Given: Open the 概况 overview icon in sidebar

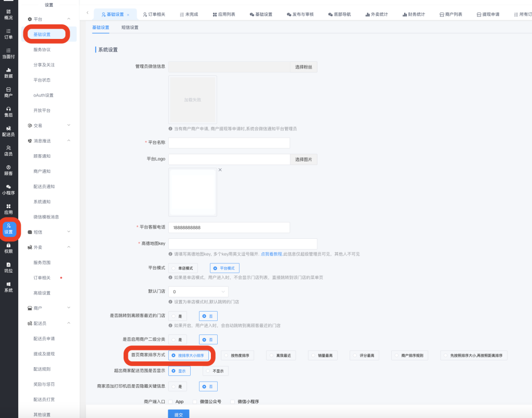Looking at the screenshot, I should (x=8, y=14).
